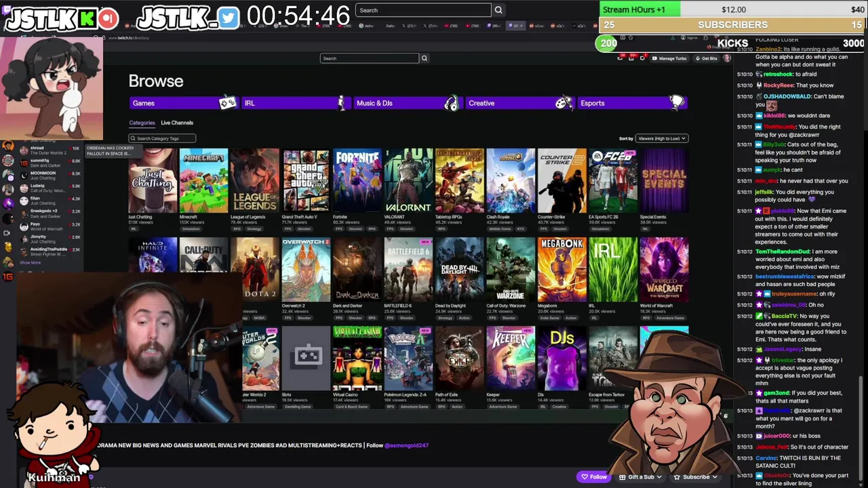This screenshot has width=868, height=488.
Task: Open the Counter-Strike 2 category cover
Action: (x=562, y=181)
